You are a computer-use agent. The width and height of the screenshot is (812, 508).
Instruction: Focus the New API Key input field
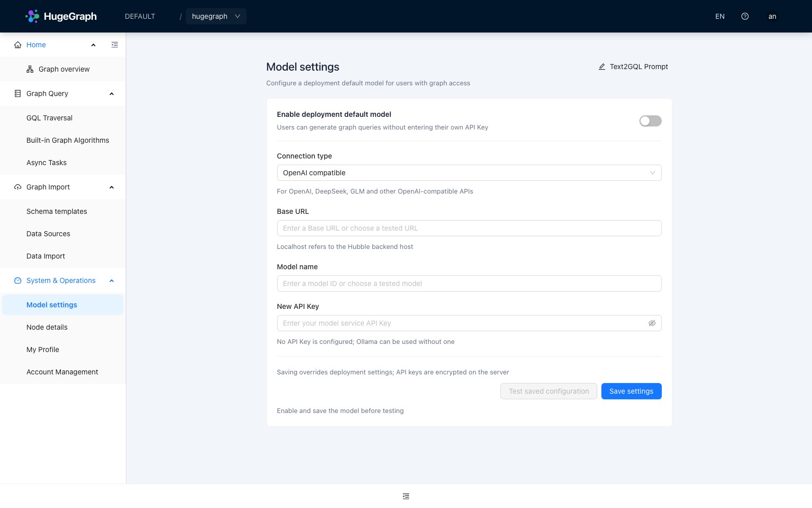(469, 323)
